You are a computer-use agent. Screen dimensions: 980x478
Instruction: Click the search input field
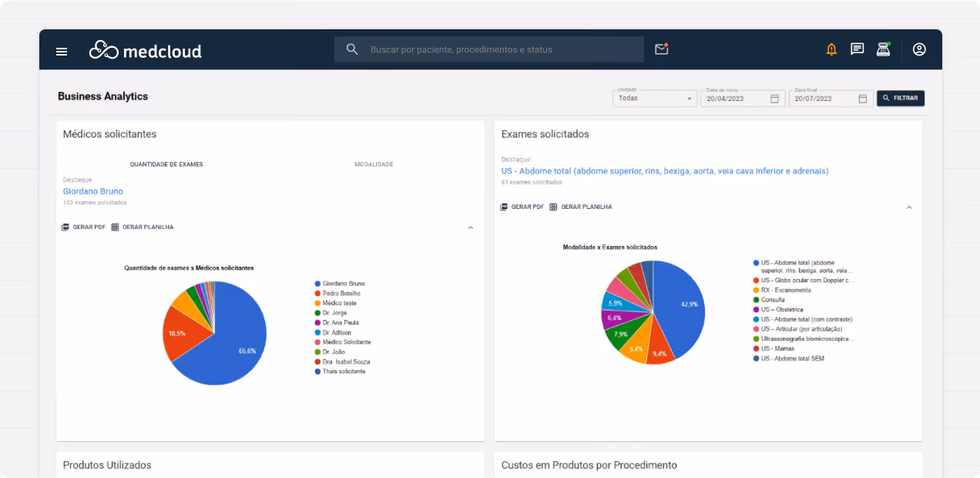point(488,49)
